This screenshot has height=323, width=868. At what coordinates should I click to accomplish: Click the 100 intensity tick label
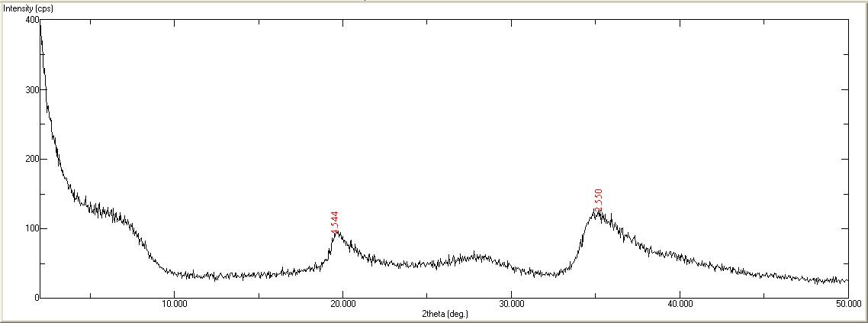31,229
